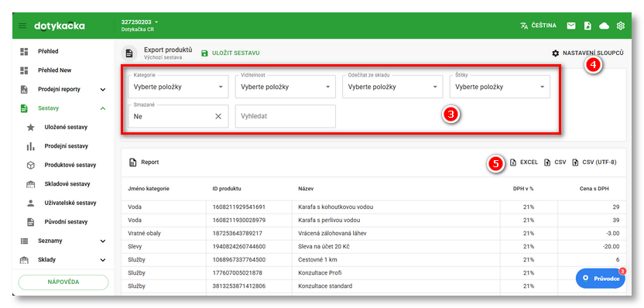This screenshot has width=644, height=308.
Task: Open Produktové sestavy
Action: click(70, 165)
